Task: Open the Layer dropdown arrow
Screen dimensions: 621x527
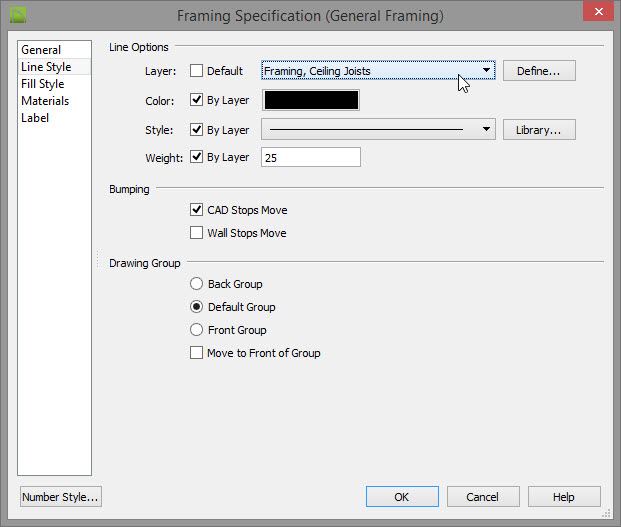Action: coord(486,70)
